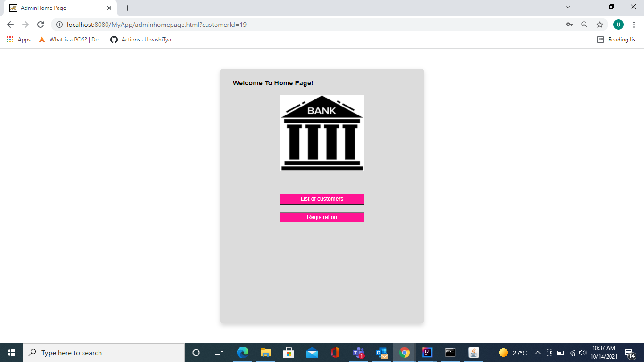The image size is (644, 362).
Task: Toggle the bookmark star for this page
Action: tap(599, 24)
